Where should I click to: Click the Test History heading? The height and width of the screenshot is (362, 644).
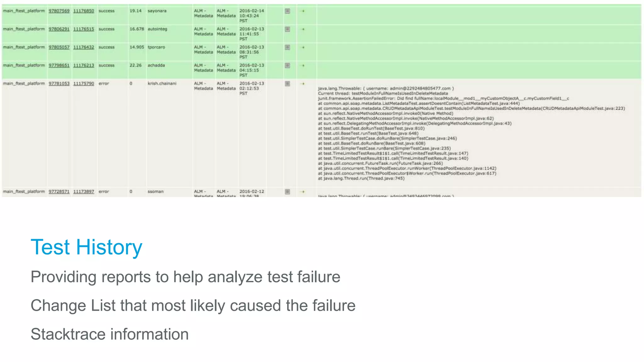(86, 247)
